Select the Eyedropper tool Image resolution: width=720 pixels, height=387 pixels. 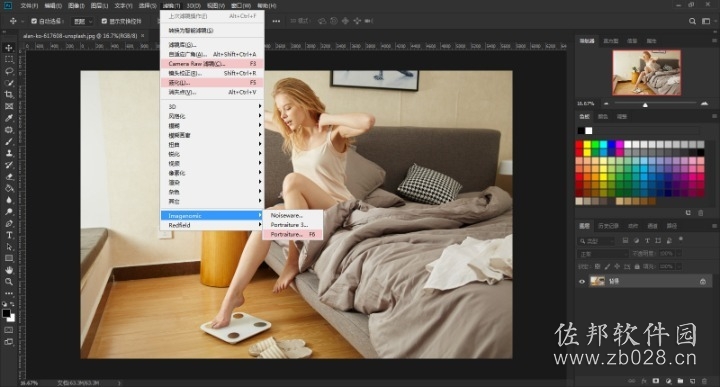coord(9,118)
